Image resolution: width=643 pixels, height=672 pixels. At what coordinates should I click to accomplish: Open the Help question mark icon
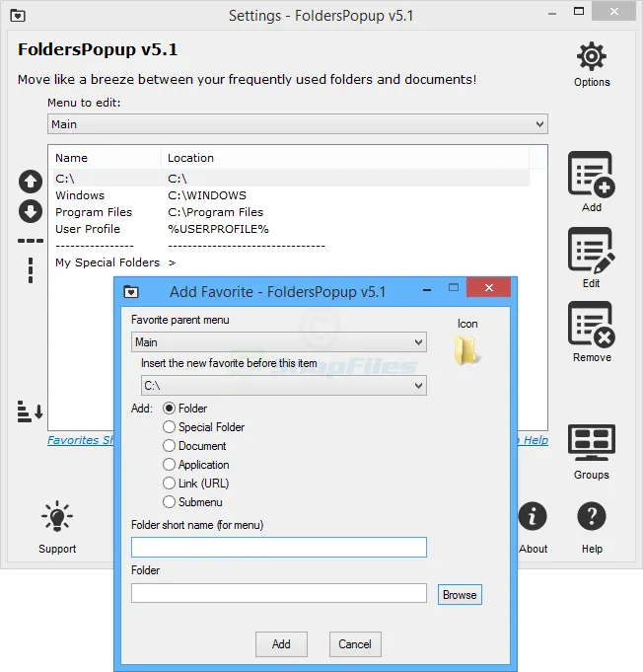[592, 516]
